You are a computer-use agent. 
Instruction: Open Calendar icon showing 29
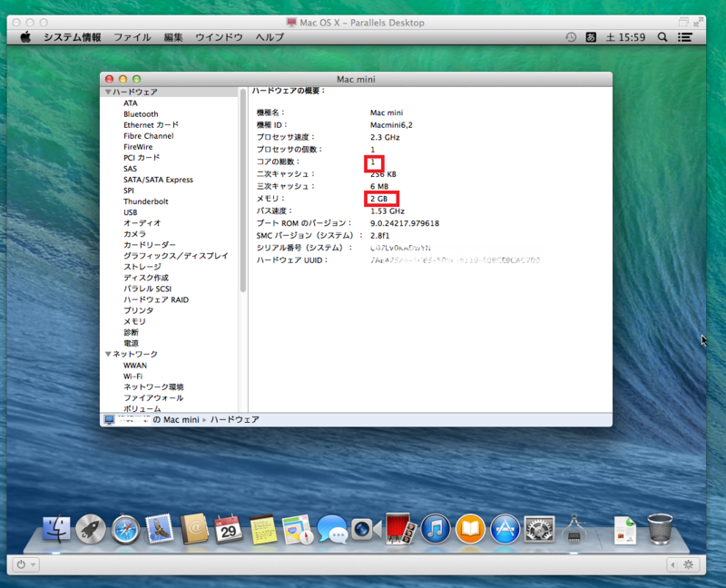coord(229,529)
